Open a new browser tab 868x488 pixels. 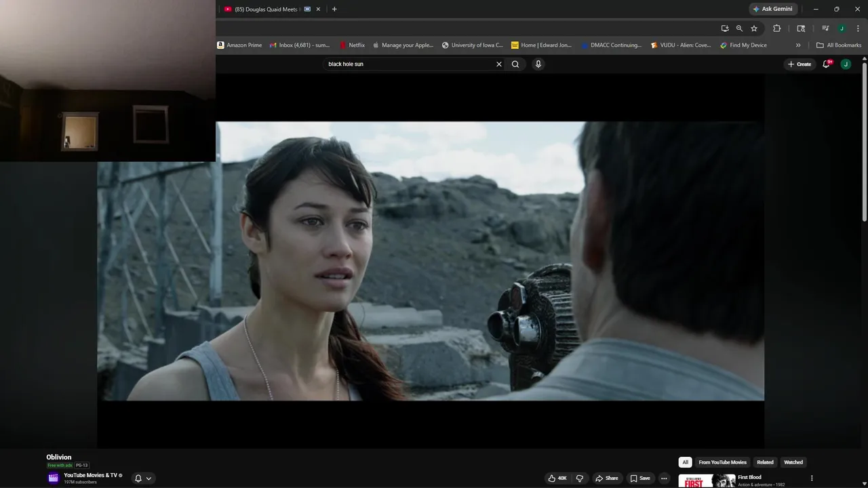(x=334, y=9)
